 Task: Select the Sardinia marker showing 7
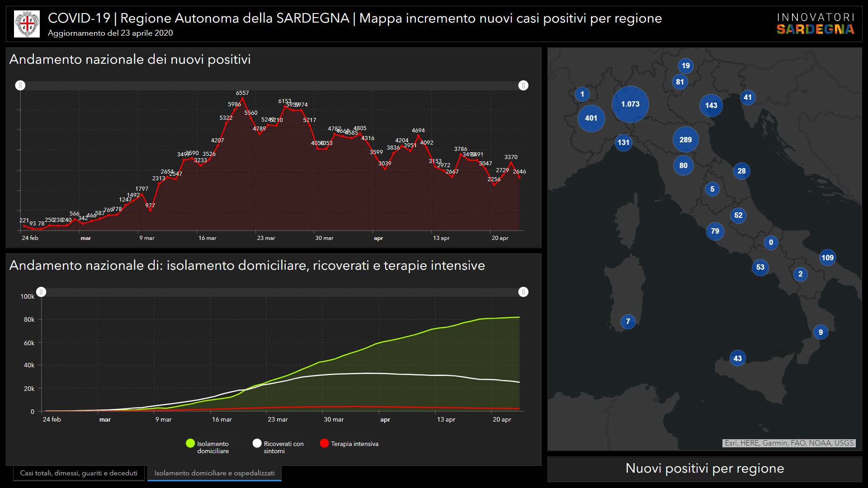627,321
